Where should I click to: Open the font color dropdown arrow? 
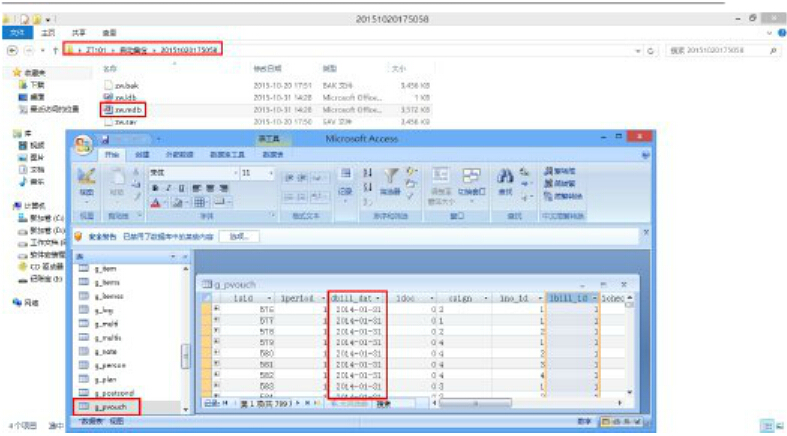(164, 202)
